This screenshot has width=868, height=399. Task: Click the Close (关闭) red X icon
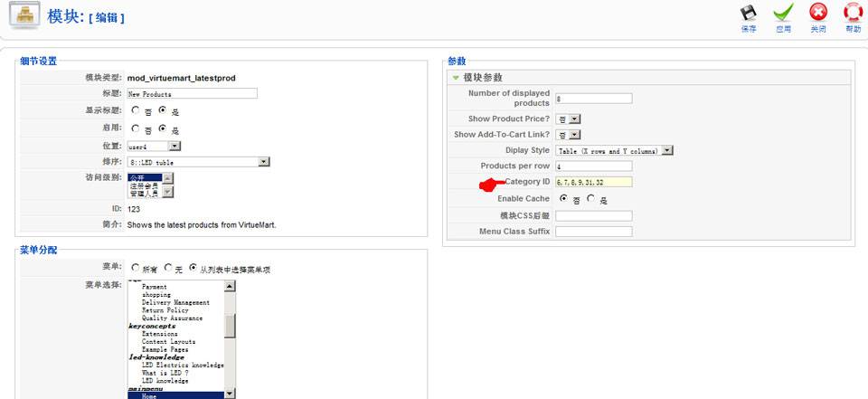[818, 13]
